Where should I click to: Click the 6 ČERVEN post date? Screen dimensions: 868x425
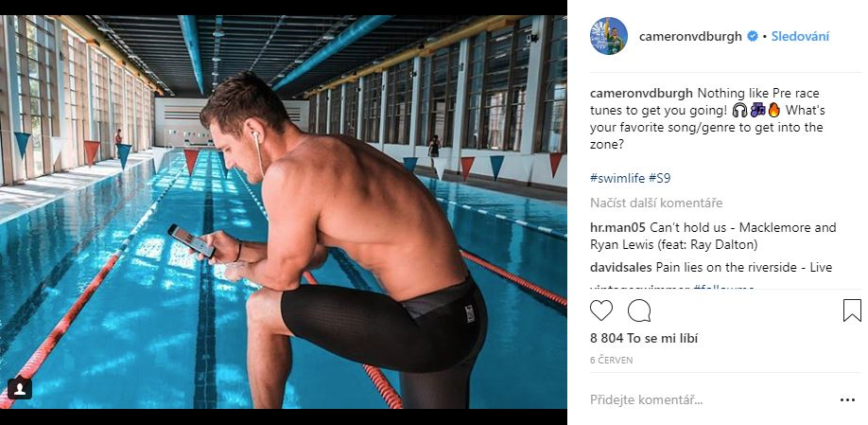(611, 361)
